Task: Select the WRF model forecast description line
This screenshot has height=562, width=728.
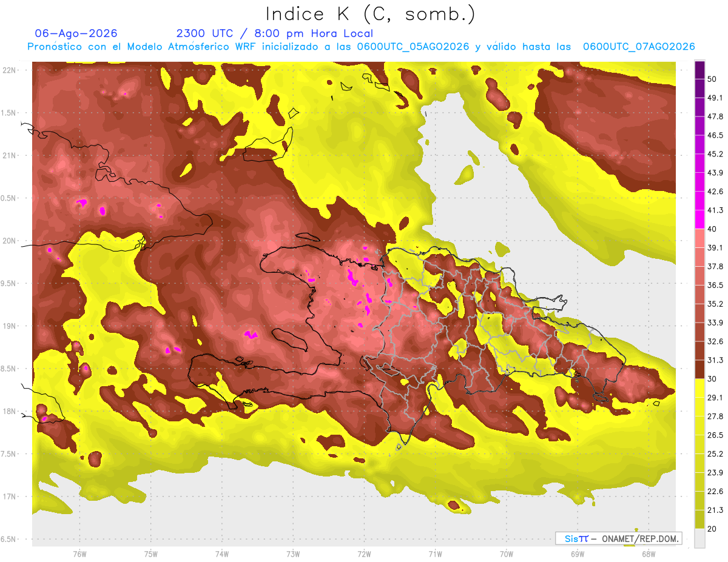Action: (x=361, y=47)
